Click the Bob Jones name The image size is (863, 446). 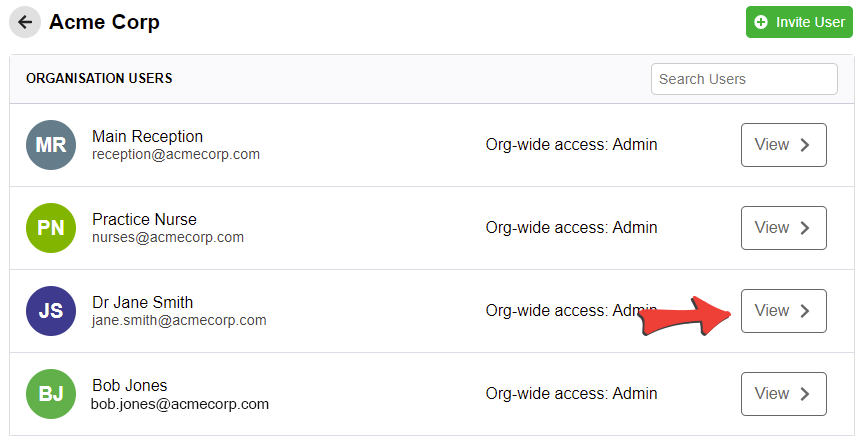click(x=129, y=385)
